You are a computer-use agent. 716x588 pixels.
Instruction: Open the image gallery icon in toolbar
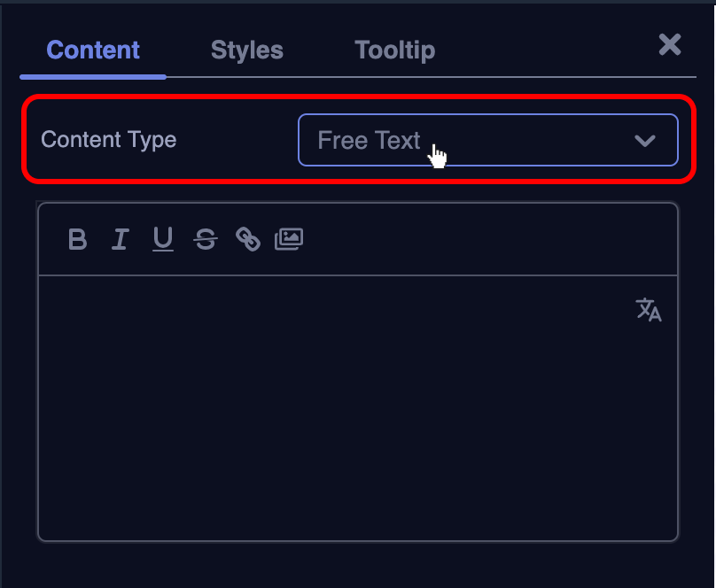point(289,239)
